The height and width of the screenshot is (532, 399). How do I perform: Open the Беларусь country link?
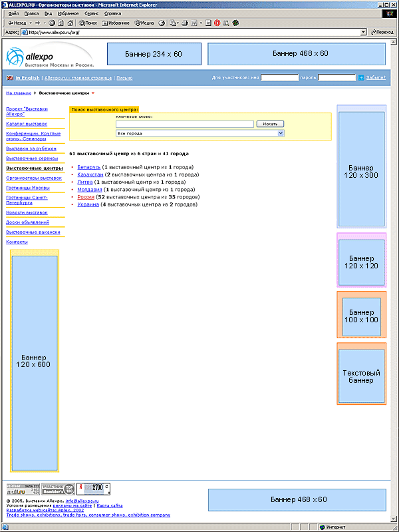[x=89, y=167]
